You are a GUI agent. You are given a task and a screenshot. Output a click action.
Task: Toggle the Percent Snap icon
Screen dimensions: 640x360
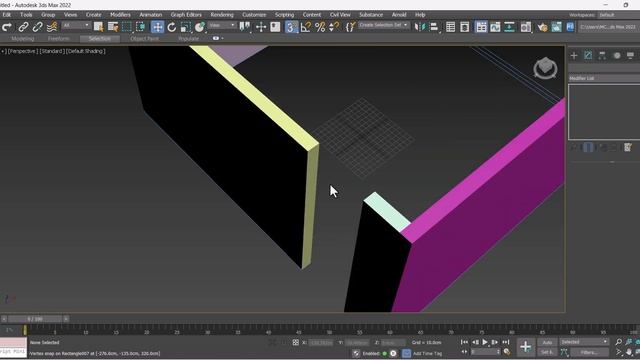[x=320, y=27]
